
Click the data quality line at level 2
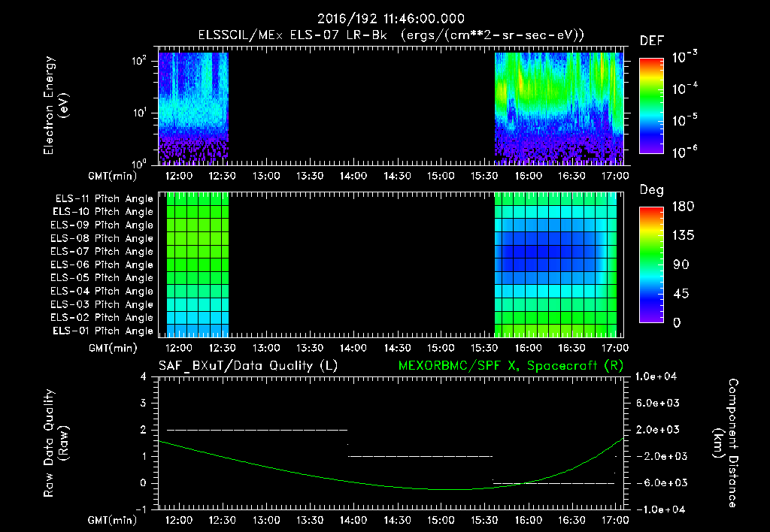tap(257, 430)
